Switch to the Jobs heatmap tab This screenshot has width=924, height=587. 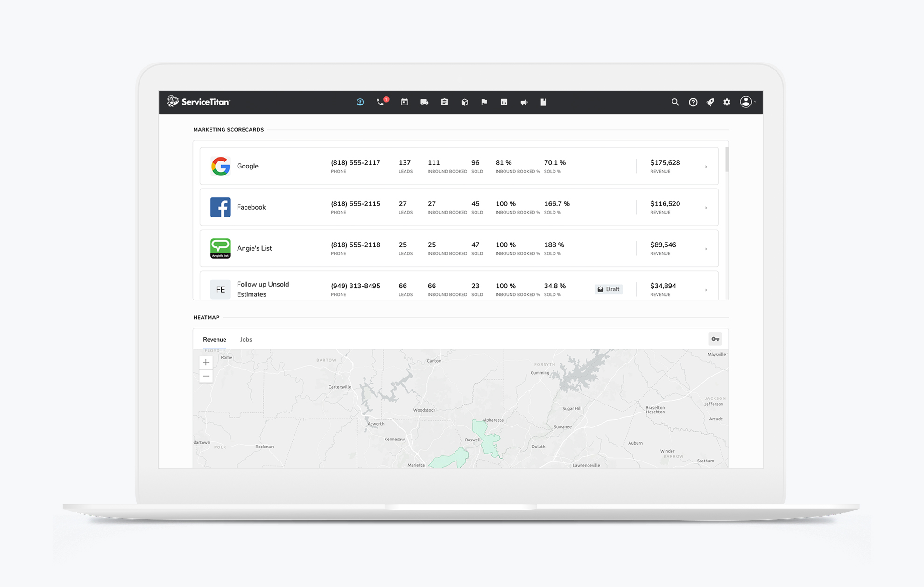point(246,339)
